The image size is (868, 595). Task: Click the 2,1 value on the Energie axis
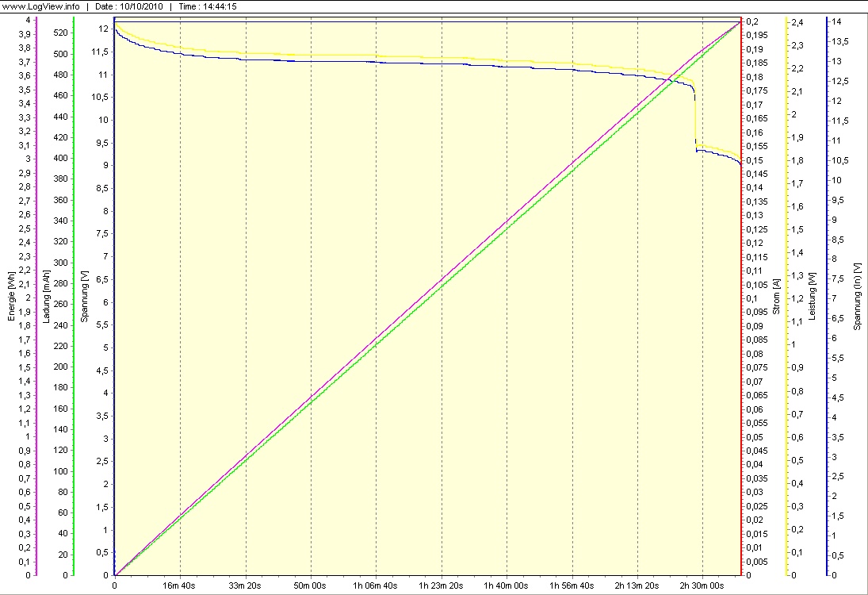25,284
